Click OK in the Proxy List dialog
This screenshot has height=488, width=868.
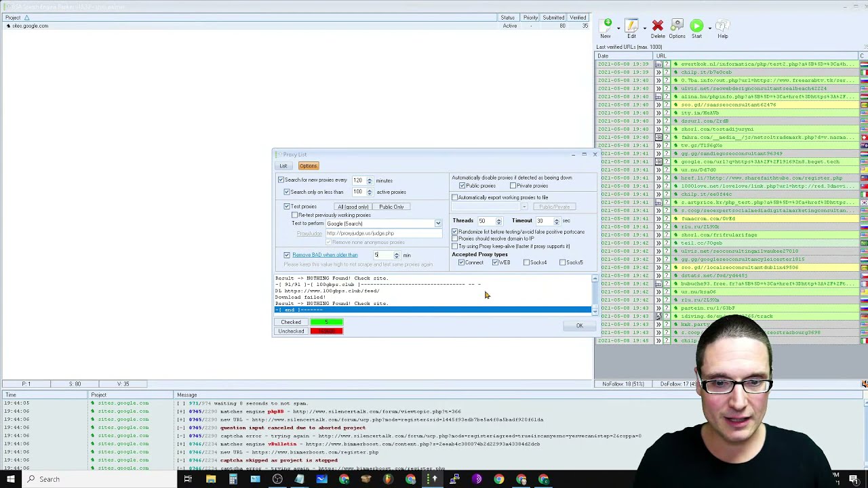(x=579, y=326)
